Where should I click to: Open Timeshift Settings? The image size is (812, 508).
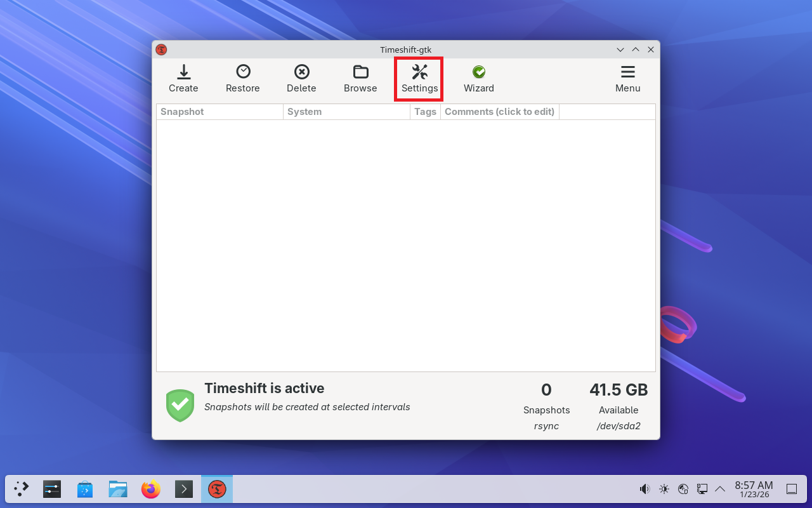pyautogui.click(x=419, y=79)
